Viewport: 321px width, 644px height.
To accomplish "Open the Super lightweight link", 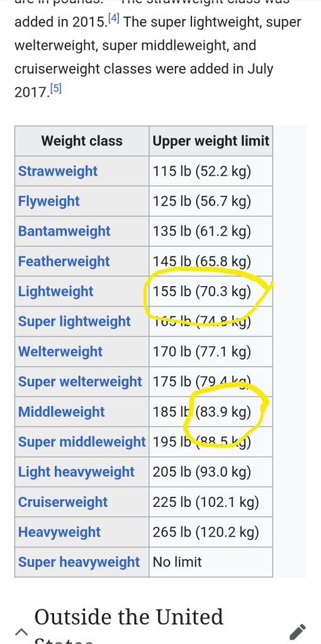I will coord(74,321).
